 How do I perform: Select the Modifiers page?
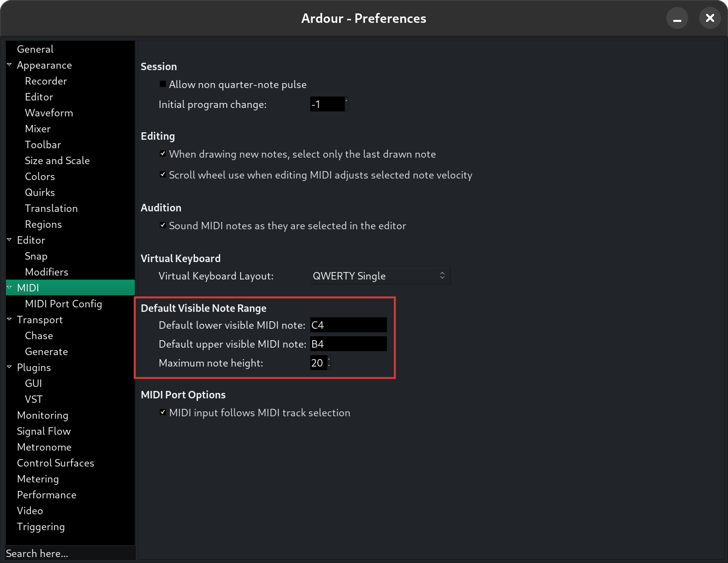click(x=47, y=272)
